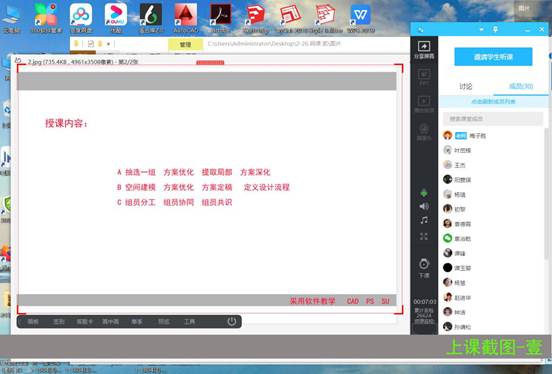The image size is (552, 374).
Task: Switch to the Discussion tab
Action: click(465, 86)
